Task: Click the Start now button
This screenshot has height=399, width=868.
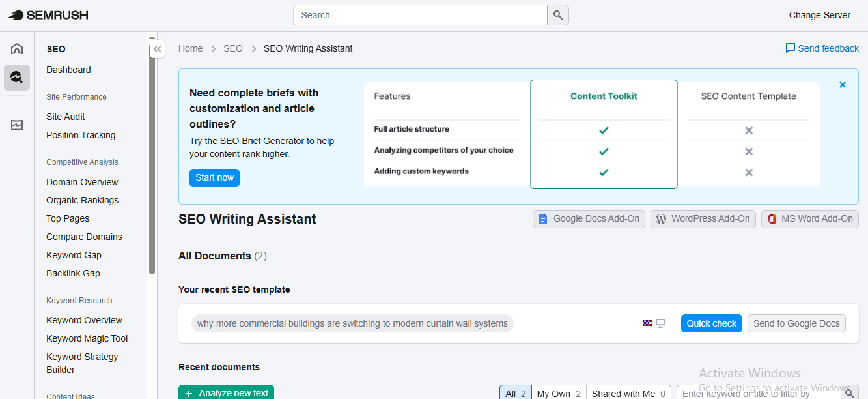Action: [215, 178]
